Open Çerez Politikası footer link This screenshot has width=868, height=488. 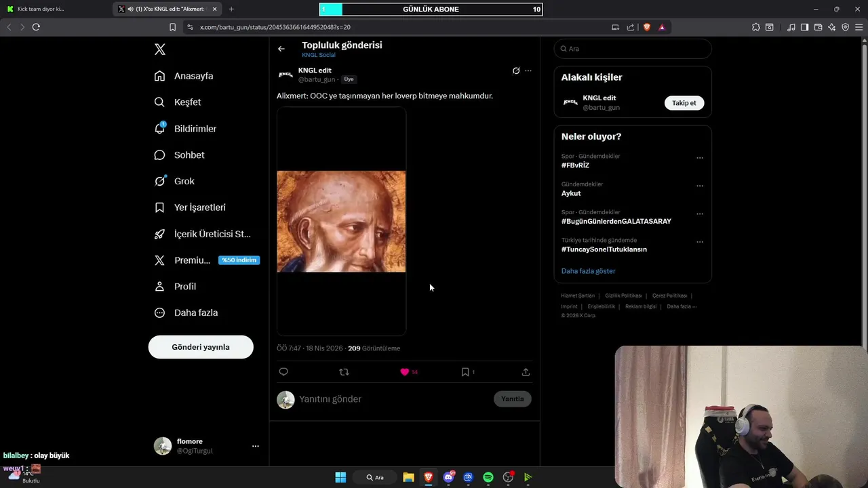coord(670,296)
